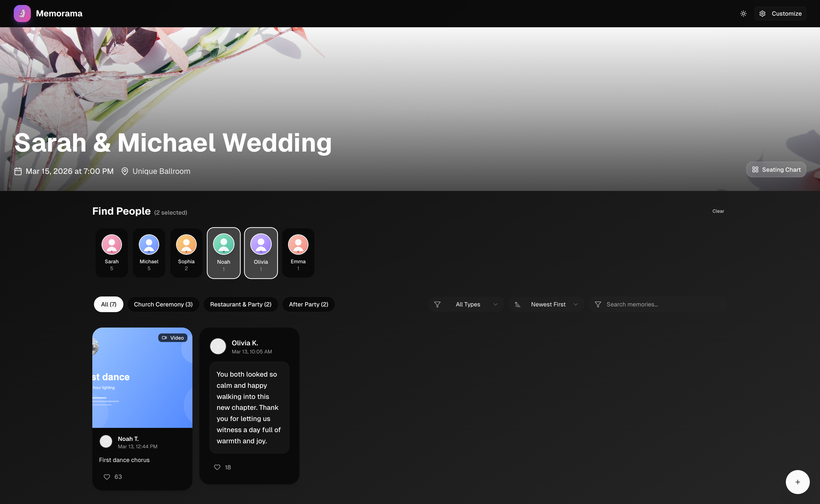Open the Newest First sort dropdown
Image resolution: width=820 pixels, height=504 pixels.
coord(546,304)
